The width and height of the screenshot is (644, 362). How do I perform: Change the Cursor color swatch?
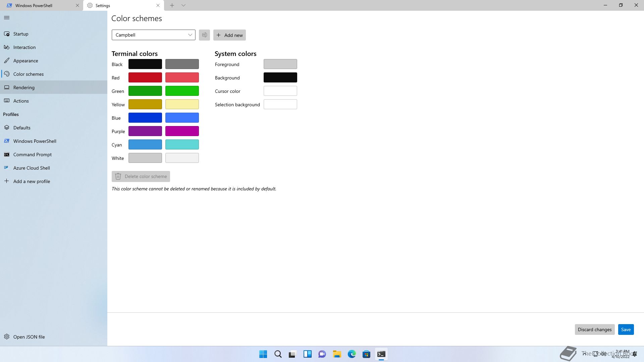pyautogui.click(x=280, y=91)
